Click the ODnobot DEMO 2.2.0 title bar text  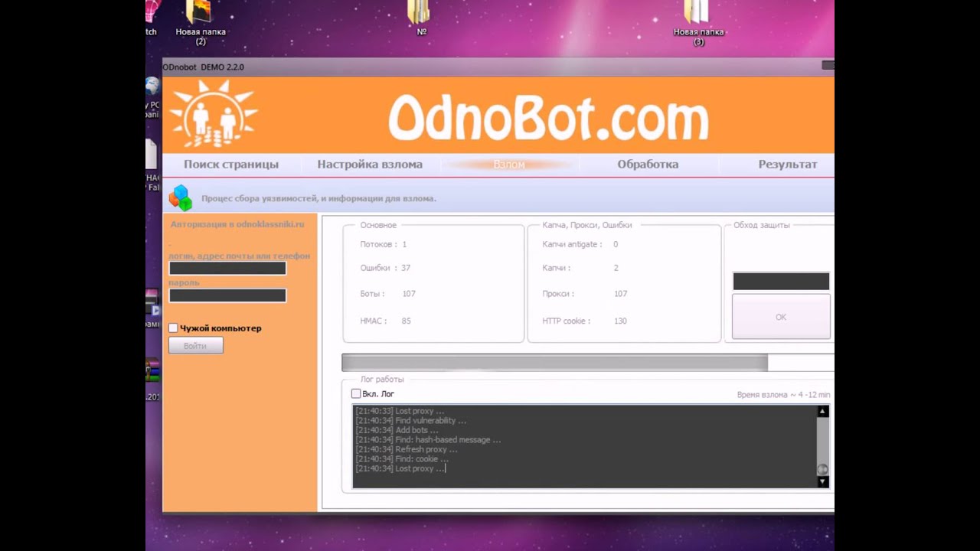point(203,67)
